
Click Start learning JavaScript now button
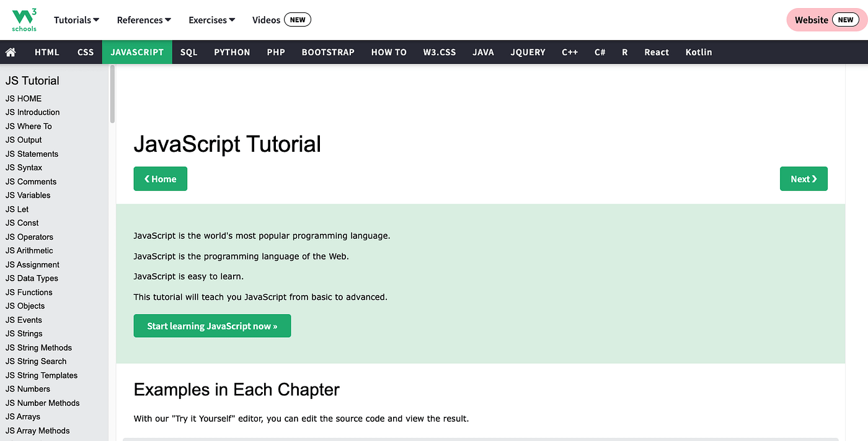pyautogui.click(x=212, y=326)
